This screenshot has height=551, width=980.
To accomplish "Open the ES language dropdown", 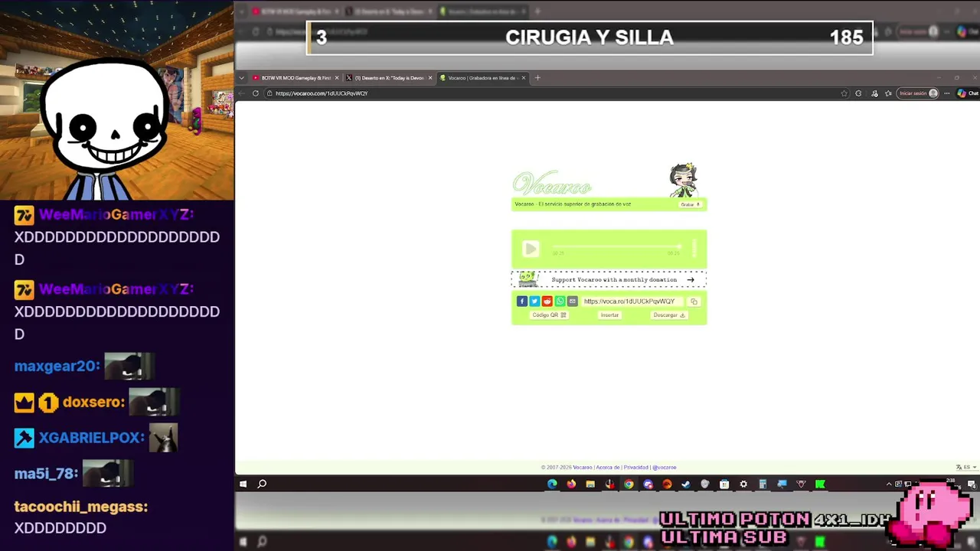I will tap(966, 468).
